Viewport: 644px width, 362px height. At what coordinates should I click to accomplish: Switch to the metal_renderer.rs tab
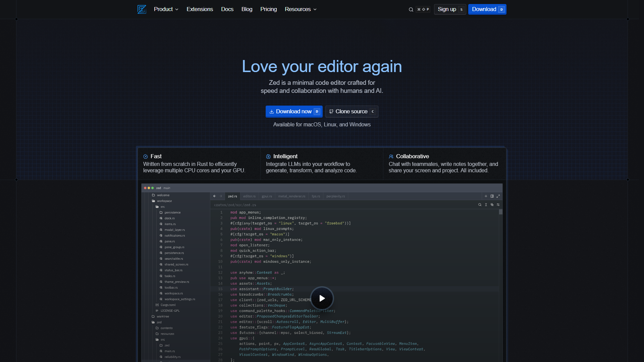292,196
